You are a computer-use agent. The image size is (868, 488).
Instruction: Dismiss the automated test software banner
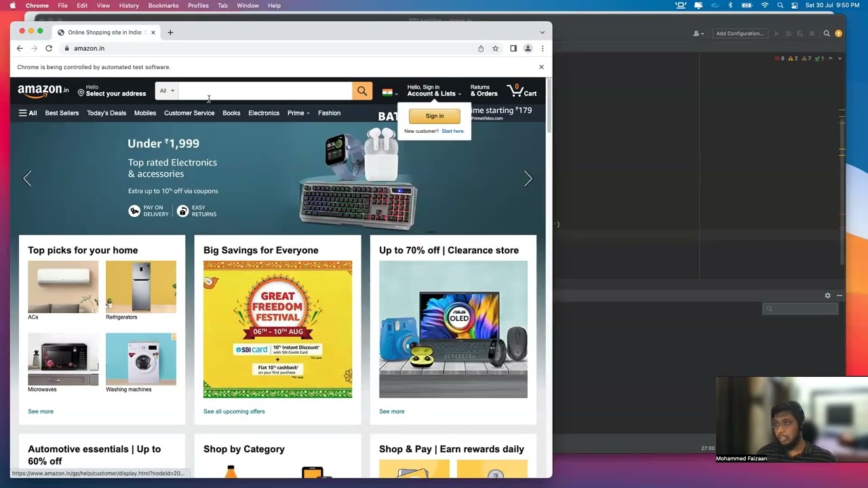(541, 67)
